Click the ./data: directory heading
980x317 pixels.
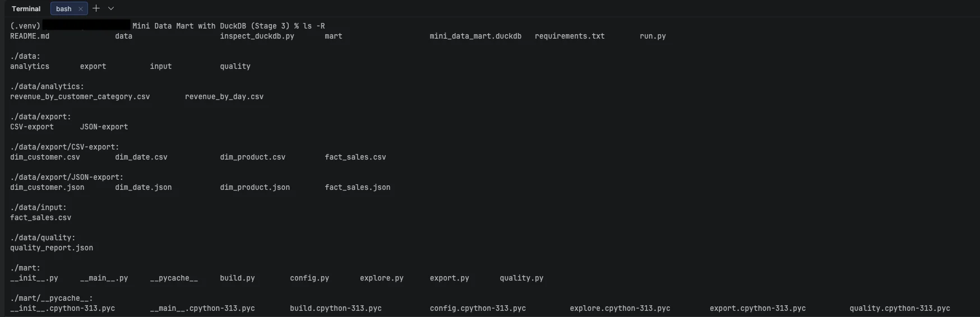coord(25,57)
